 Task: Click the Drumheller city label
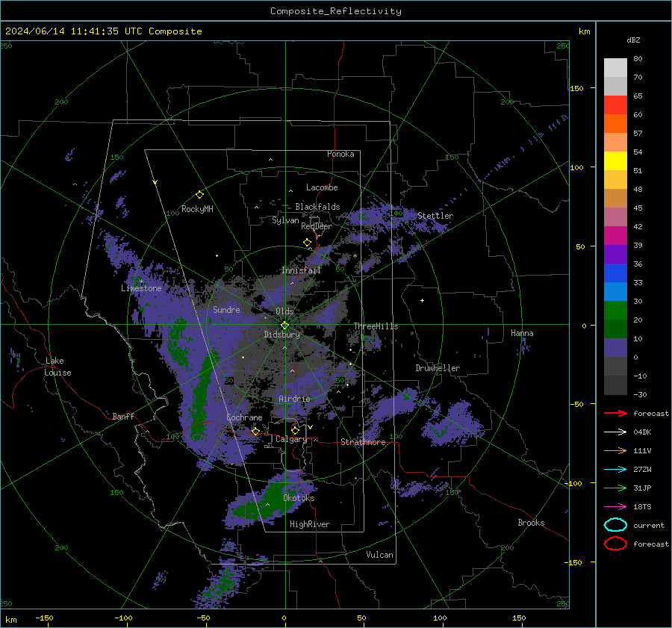point(438,368)
